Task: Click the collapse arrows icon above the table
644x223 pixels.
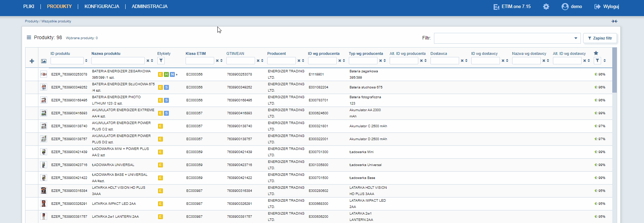Action: 614,21
